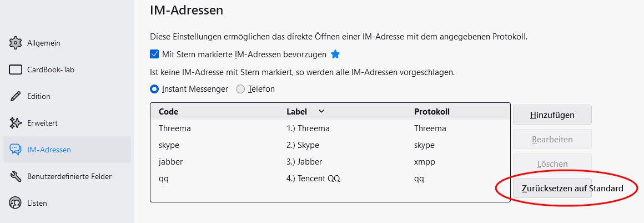Viewport: 644px width, 223px height.
Task: Select the Tencent QQ table row
Action: [330, 179]
